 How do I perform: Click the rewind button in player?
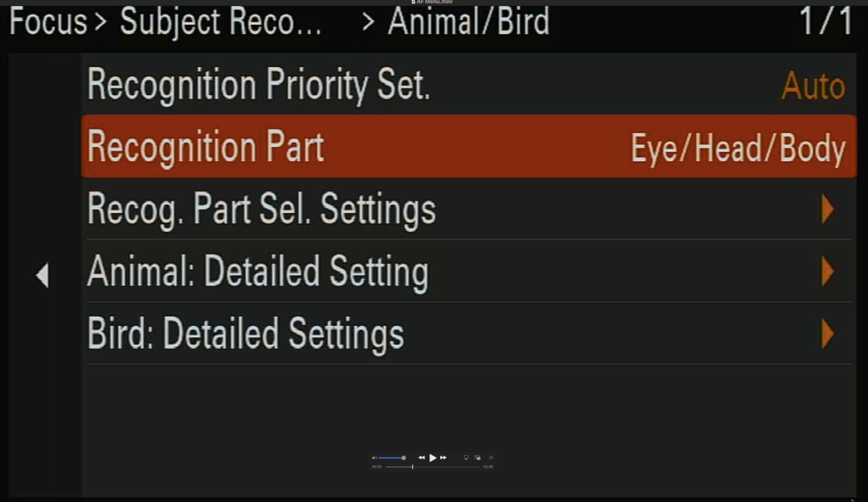pyautogui.click(x=422, y=458)
